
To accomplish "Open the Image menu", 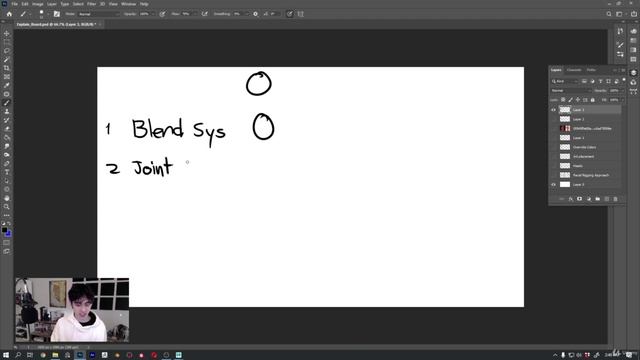I will [38, 4].
